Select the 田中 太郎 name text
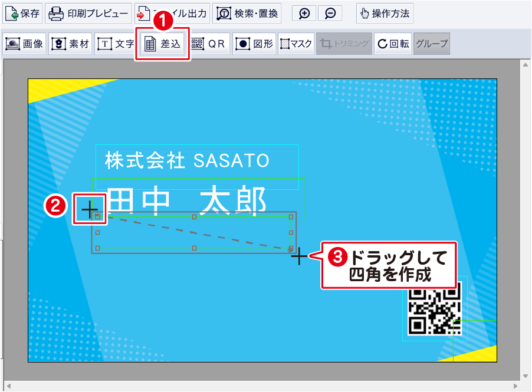This screenshot has width=532, height=392. (188, 200)
